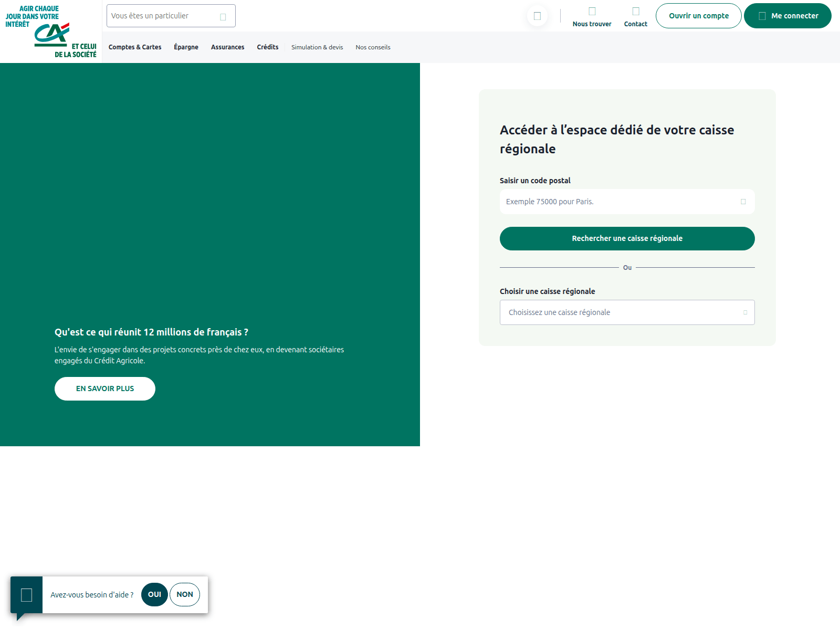The width and height of the screenshot is (840, 630).
Task: Click the Nous trouver location icon
Action: (x=592, y=11)
